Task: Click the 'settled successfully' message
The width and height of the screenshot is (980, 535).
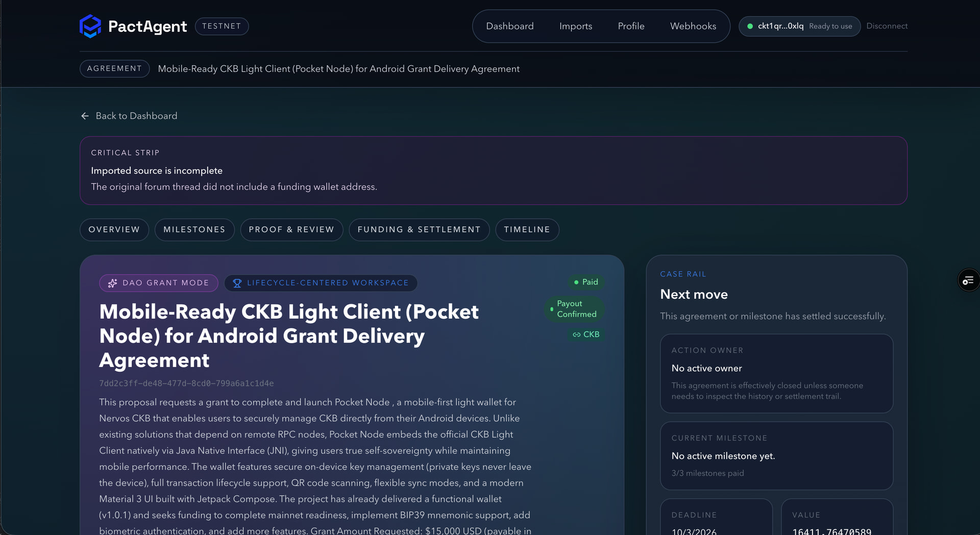Action: [x=773, y=316]
